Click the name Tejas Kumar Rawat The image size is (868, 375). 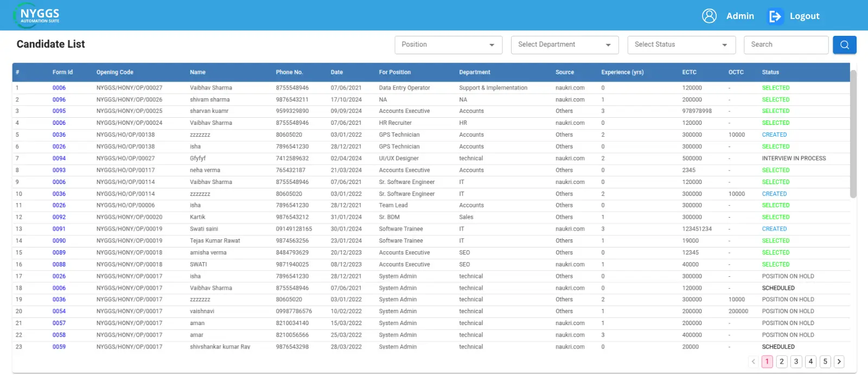215,241
